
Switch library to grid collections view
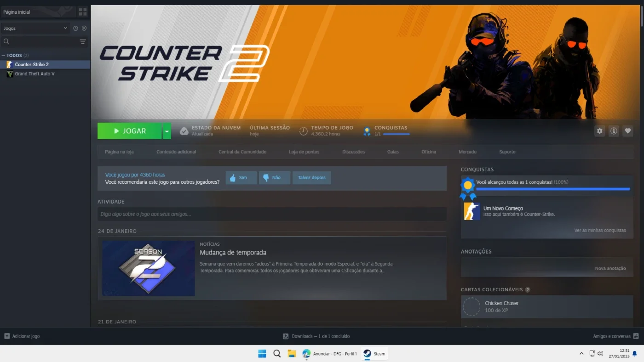pyautogui.click(x=83, y=12)
